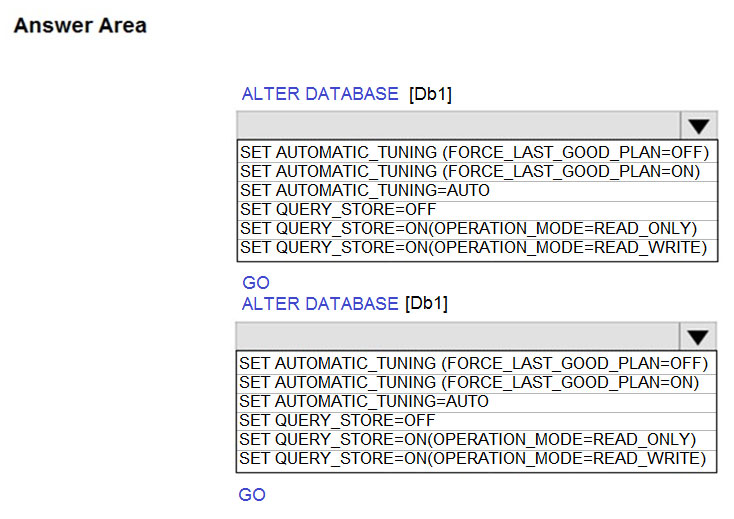This screenshot has height=519, width=734.
Task: Click the first empty dropdown selection field
Action: coord(458,125)
